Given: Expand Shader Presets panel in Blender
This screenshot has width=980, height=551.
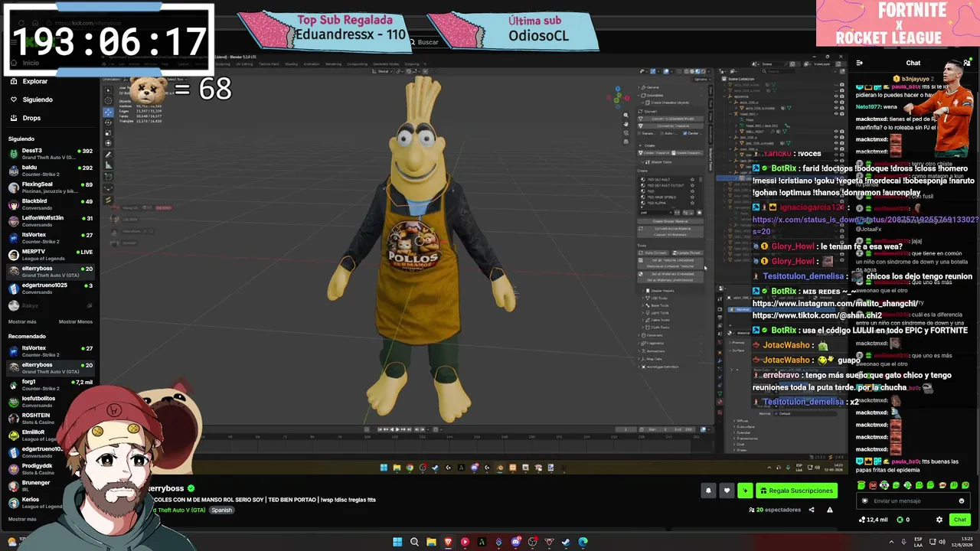Looking at the screenshot, I should (x=660, y=291).
